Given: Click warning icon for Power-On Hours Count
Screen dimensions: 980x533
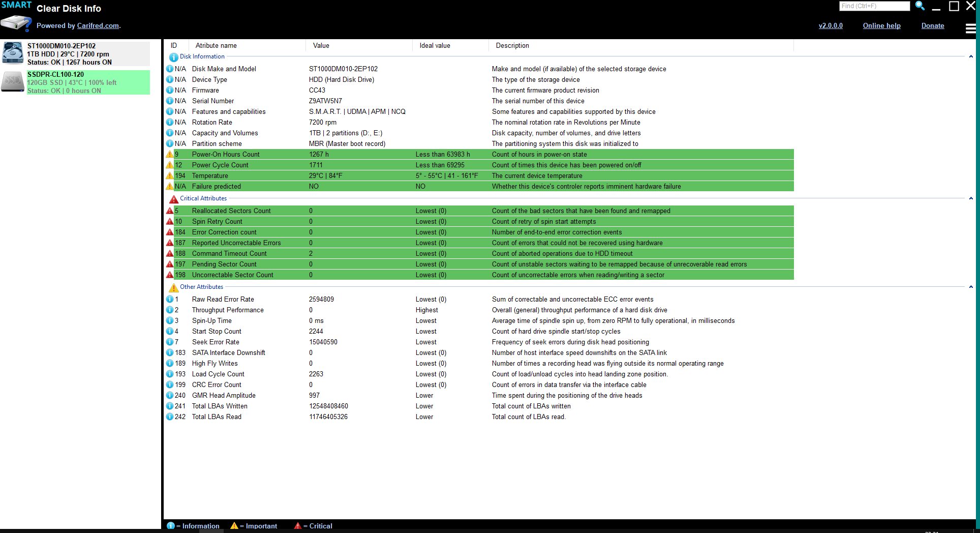Looking at the screenshot, I should click(170, 154).
